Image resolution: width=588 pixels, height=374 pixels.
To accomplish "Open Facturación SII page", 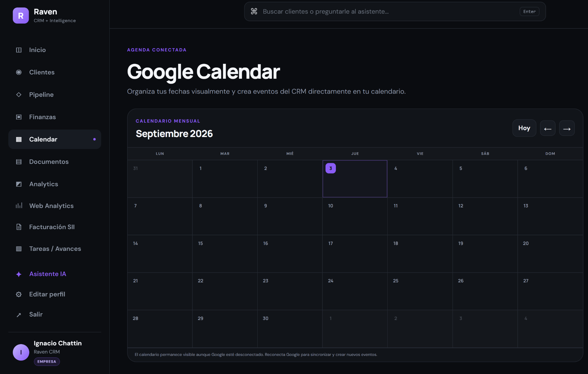I will [x=55, y=227].
